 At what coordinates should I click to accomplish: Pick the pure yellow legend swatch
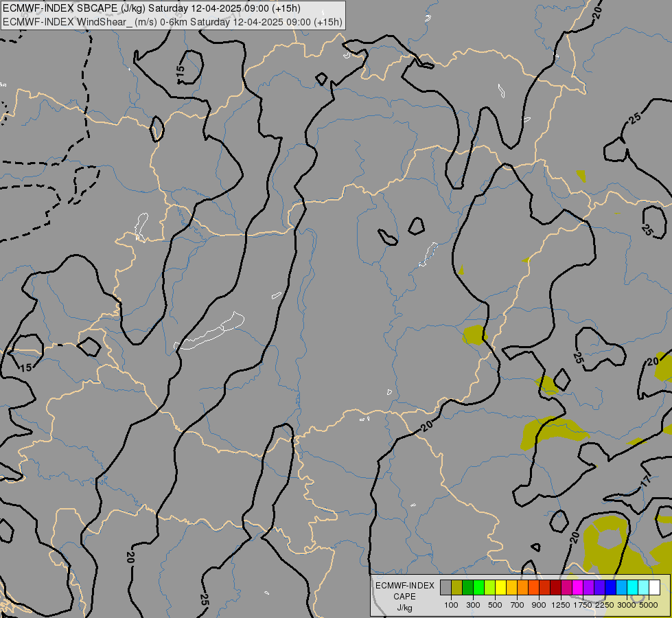tap(500, 588)
